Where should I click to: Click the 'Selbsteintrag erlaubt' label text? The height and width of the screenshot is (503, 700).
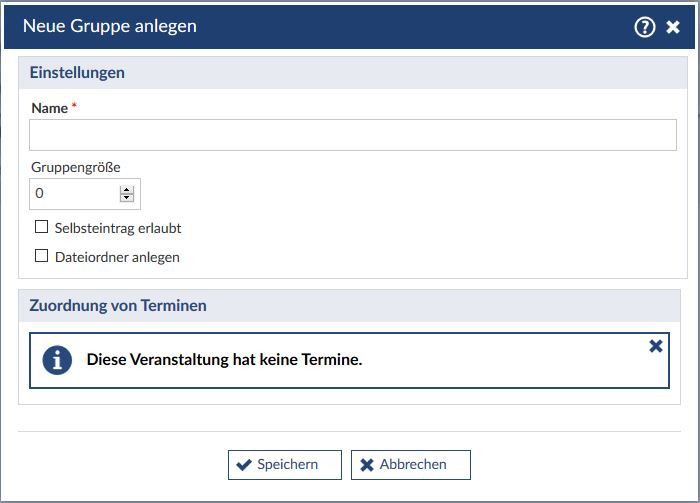coord(118,228)
